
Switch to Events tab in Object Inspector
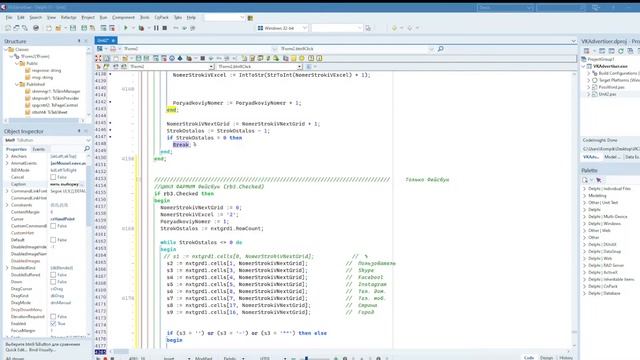tap(39, 149)
